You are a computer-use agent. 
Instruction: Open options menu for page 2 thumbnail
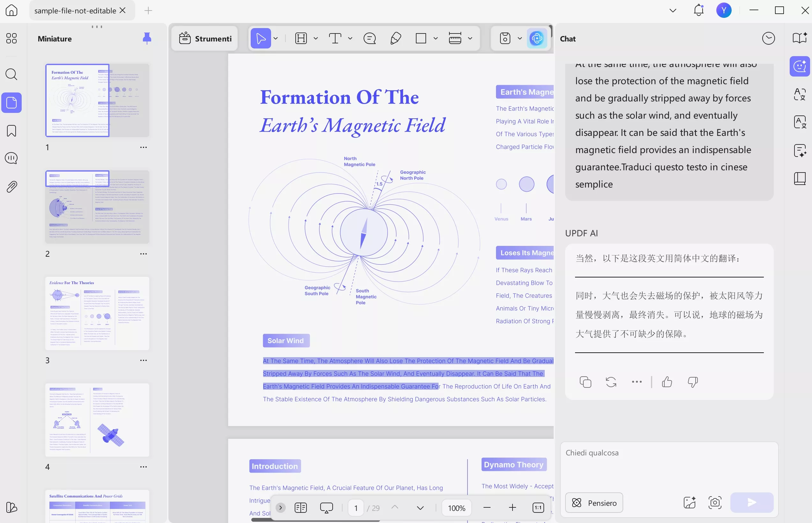143,254
